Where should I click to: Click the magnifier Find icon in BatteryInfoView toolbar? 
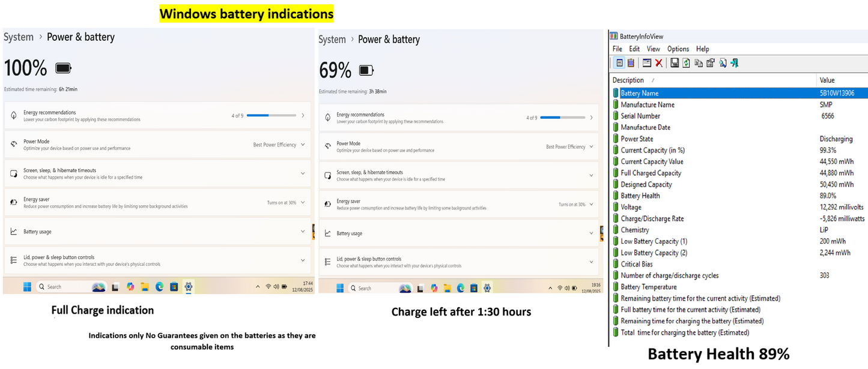click(x=723, y=63)
